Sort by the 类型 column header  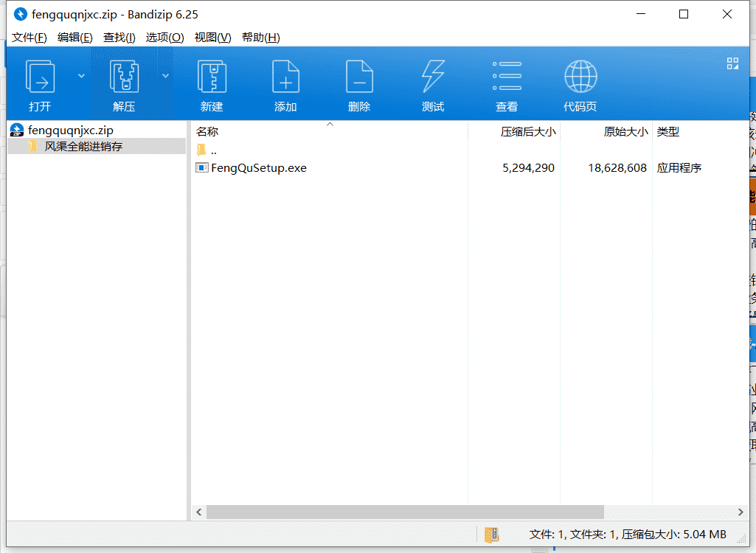coord(667,132)
